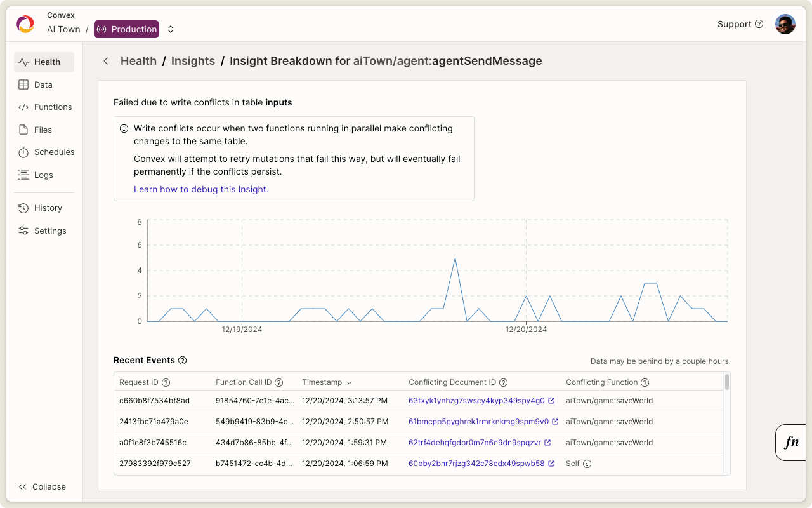Click the Conflicting Function column header text

coord(602,382)
